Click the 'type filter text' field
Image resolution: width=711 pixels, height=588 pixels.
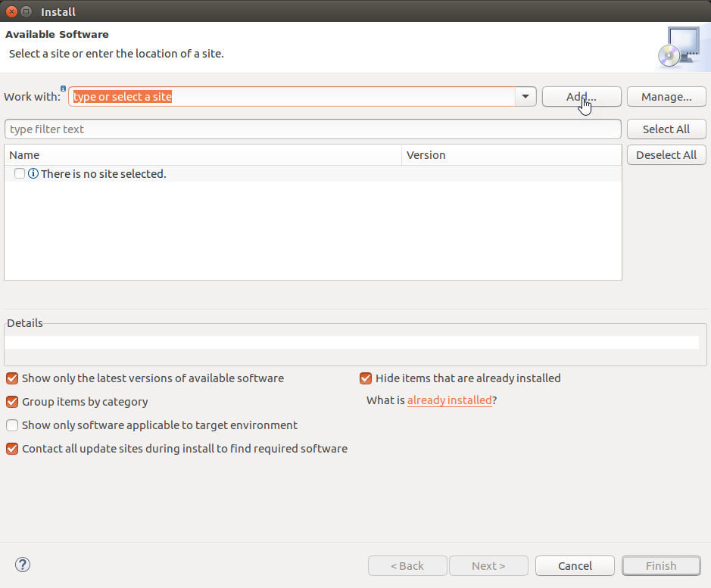tap(313, 129)
